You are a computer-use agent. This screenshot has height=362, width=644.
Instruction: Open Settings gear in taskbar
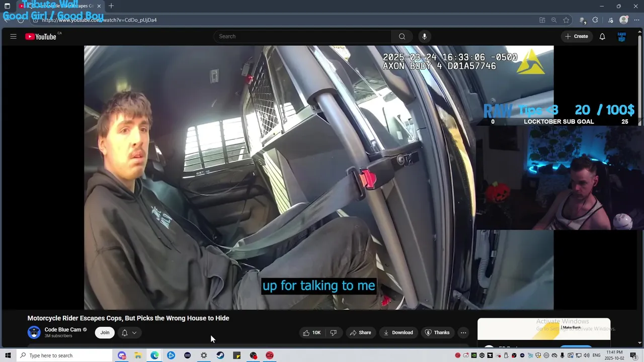[x=204, y=355]
